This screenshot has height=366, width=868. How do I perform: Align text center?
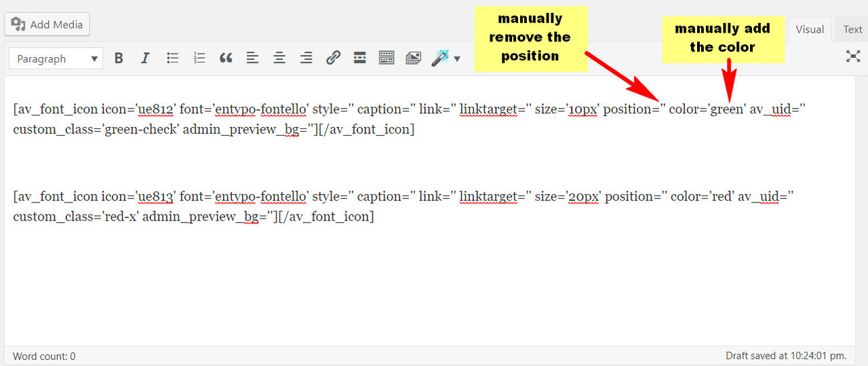(279, 58)
